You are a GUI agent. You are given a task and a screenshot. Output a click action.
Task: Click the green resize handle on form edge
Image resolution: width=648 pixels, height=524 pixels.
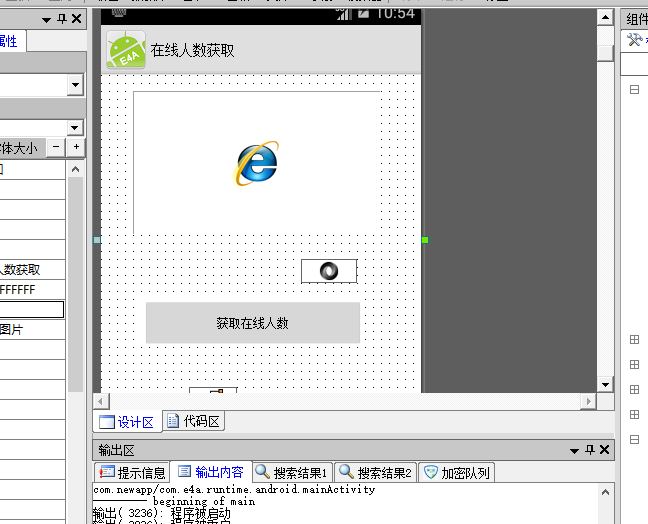pyautogui.click(x=425, y=240)
